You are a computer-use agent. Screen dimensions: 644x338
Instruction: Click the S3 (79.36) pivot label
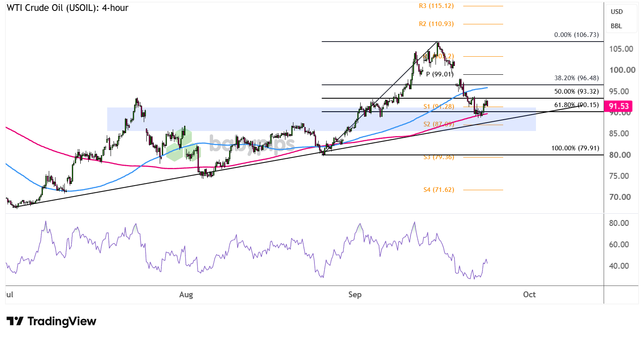(x=438, y=157)
